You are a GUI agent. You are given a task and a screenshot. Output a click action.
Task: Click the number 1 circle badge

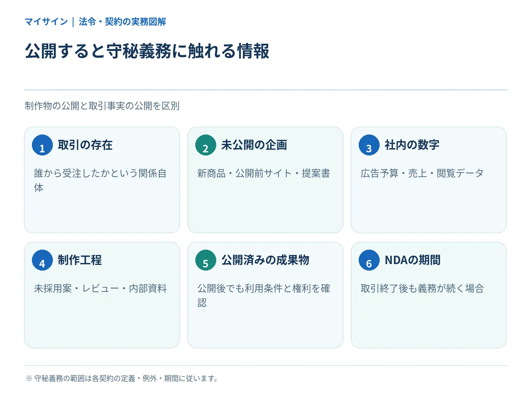click(x=42, y=145)
